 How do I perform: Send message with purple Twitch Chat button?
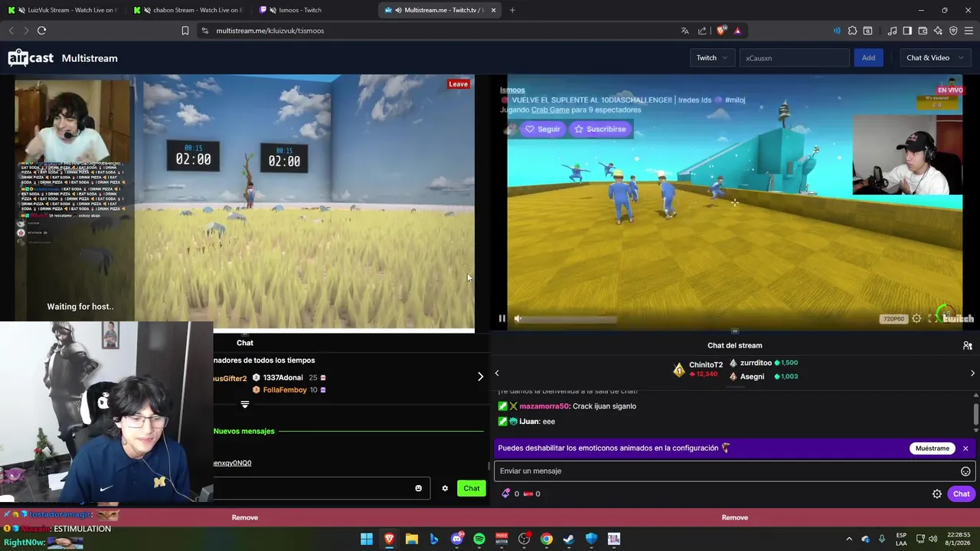[961, 494]
